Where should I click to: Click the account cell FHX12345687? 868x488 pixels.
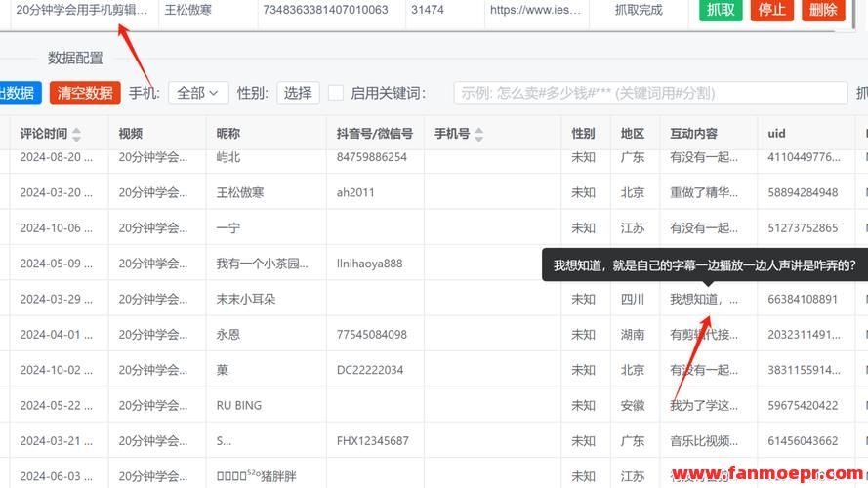[x=373, y=440]
